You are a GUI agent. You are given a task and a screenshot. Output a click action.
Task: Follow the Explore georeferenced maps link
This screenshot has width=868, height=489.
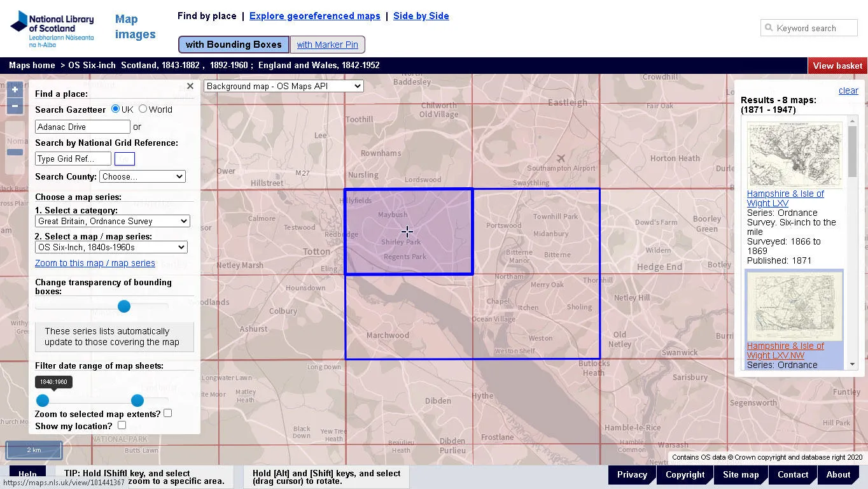(314, 16)
